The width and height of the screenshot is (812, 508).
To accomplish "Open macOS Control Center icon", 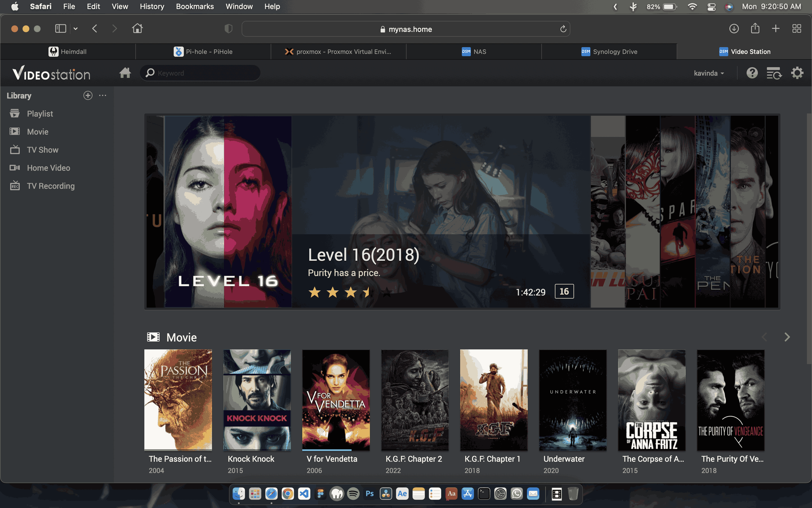I will (x=711, y=7).
